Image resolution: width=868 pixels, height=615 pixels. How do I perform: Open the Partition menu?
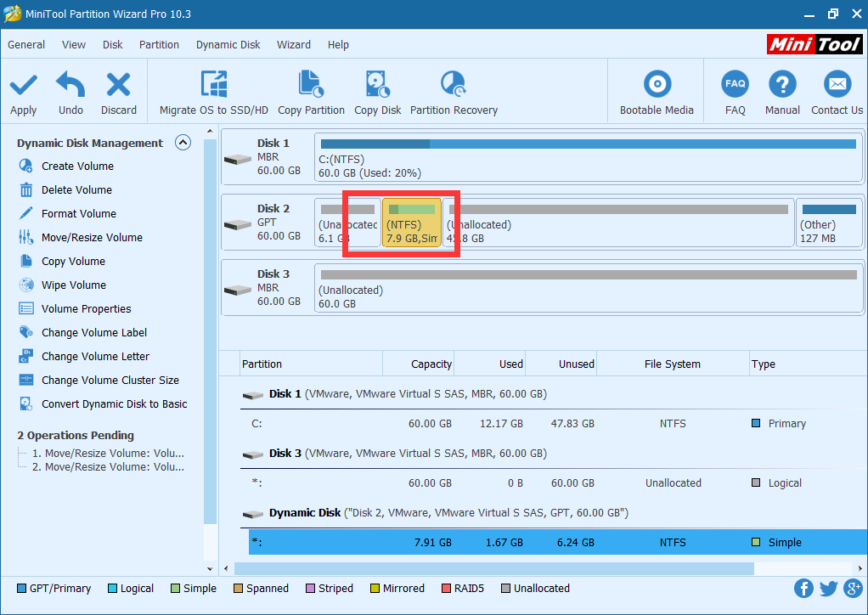[159, 45]
